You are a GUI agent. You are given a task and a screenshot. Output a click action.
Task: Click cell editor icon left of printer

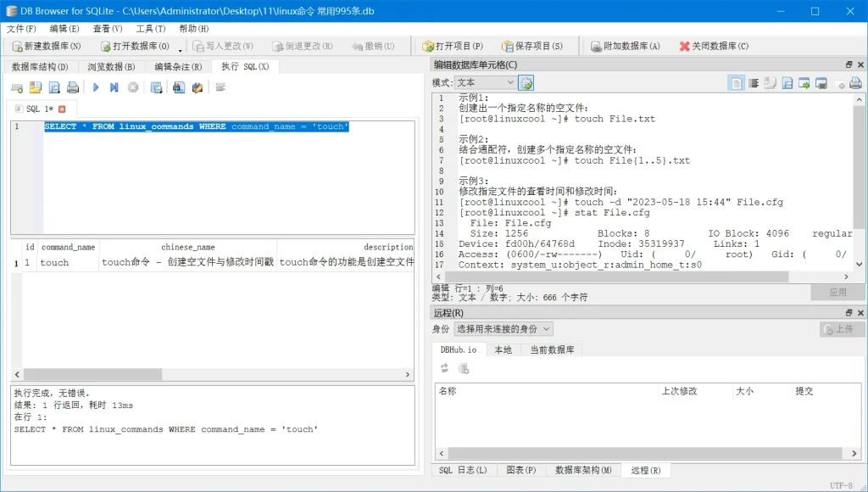tap(840, 84)
